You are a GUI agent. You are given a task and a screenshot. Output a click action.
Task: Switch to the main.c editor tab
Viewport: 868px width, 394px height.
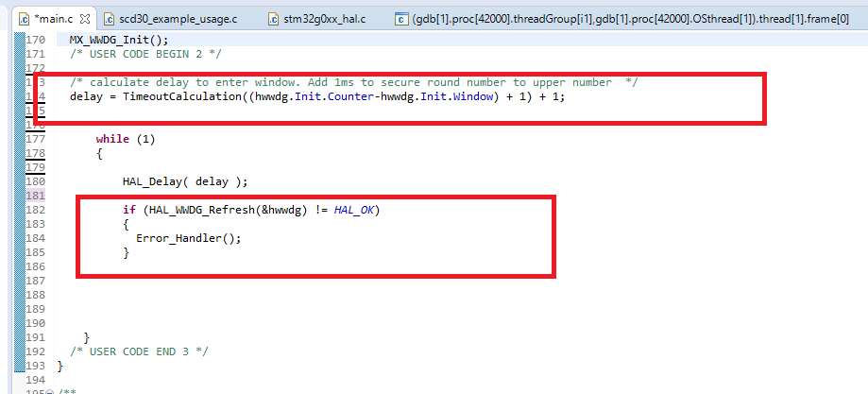[x=54, y=20]
